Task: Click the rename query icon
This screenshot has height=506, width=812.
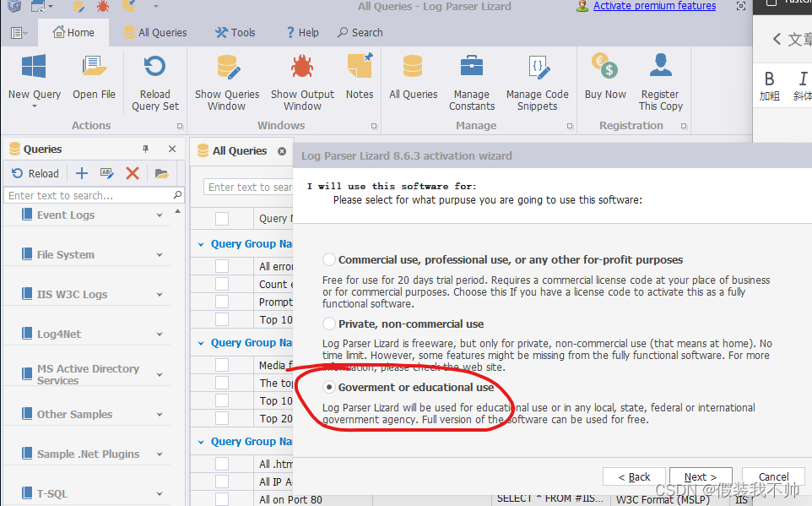Action: [x=107, y=173]
